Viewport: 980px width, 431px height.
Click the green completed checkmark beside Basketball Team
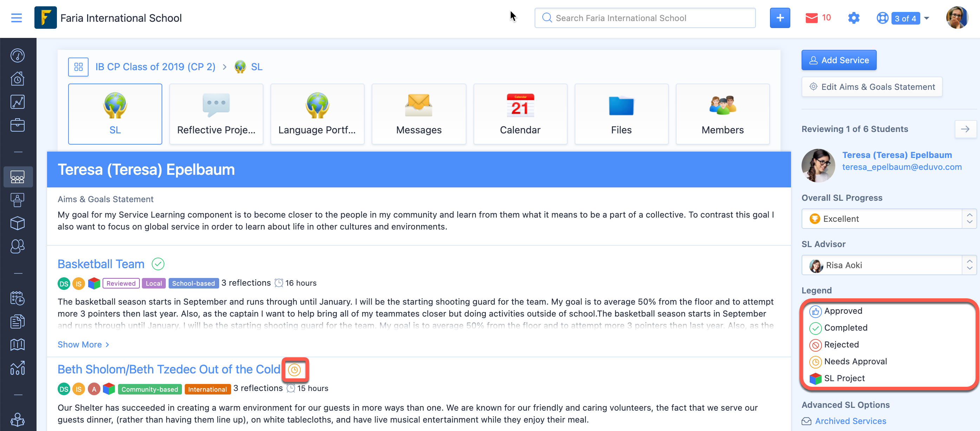[158, 264]
